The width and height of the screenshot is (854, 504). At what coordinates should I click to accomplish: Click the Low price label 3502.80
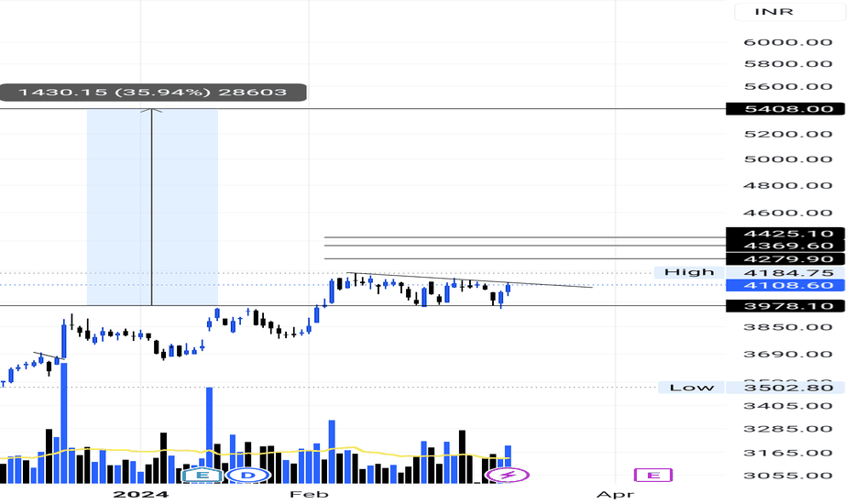[x=785, y=388]
